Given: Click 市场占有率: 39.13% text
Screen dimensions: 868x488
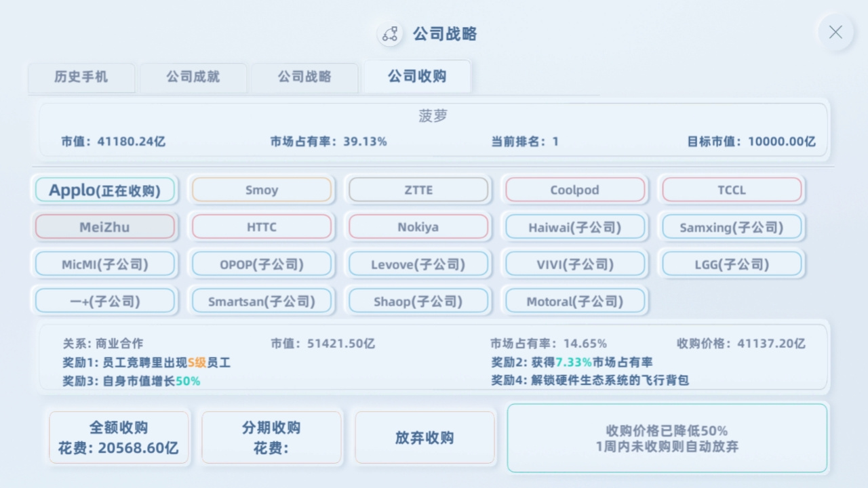Looking at the screenshot, I should [328, 142].
